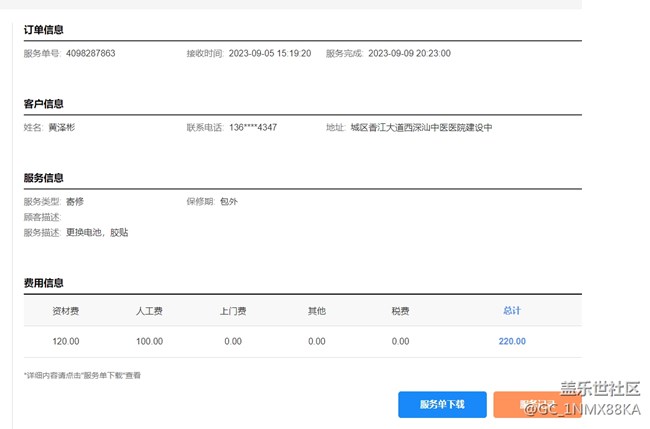Click the 客户信息 section heading
The image size is (650, 429).
pos(44,104)
